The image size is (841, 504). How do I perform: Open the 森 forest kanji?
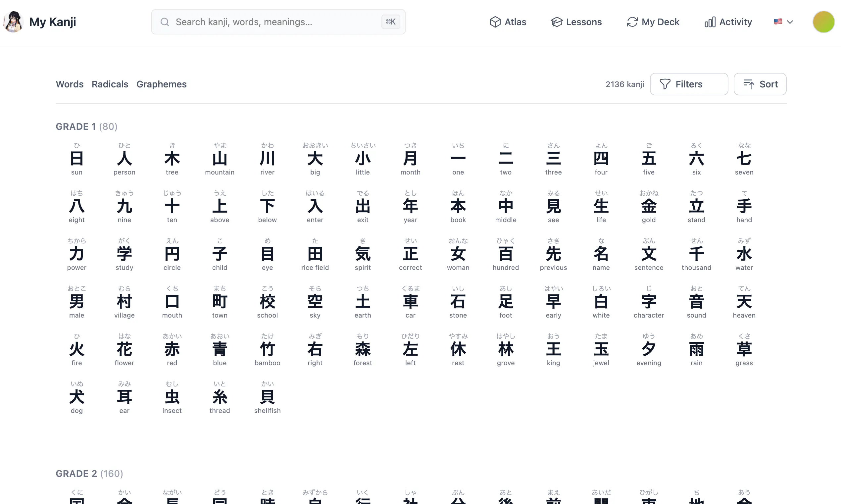(363, 349)
